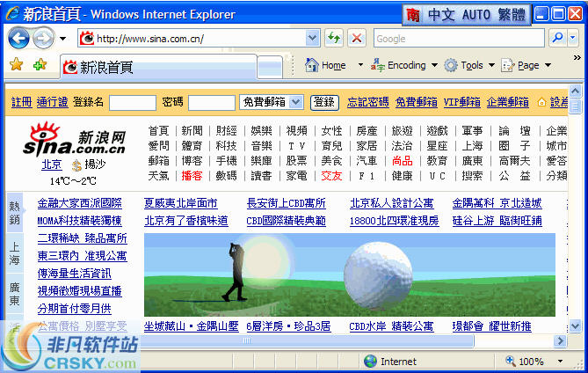The image size is (588, 373).
Task: Click the red Stop loading icon
Action: 357,38
